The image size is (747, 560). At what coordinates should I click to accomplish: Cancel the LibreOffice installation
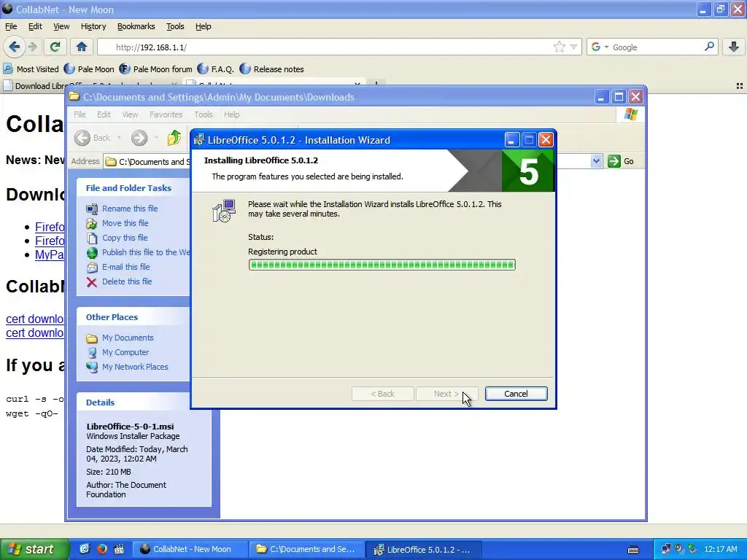(x=516, y=394)
